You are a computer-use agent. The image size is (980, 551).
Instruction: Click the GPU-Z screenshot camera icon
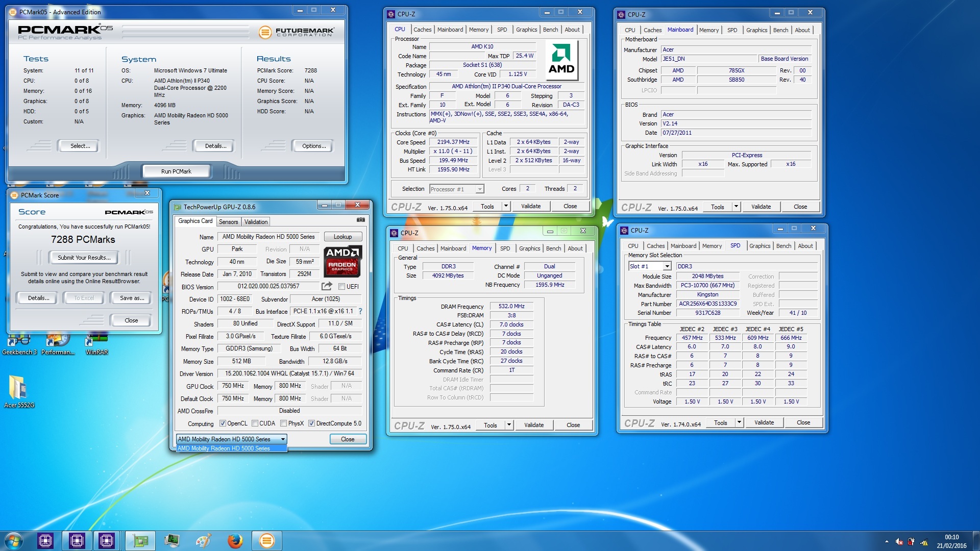pyautogui.click(x=361, y=220)
